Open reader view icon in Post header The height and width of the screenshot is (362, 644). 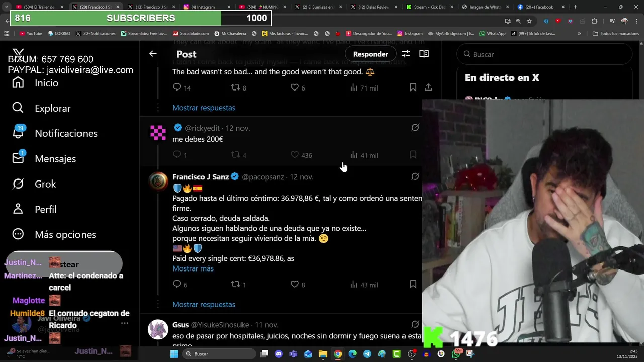tap(424, 54)
